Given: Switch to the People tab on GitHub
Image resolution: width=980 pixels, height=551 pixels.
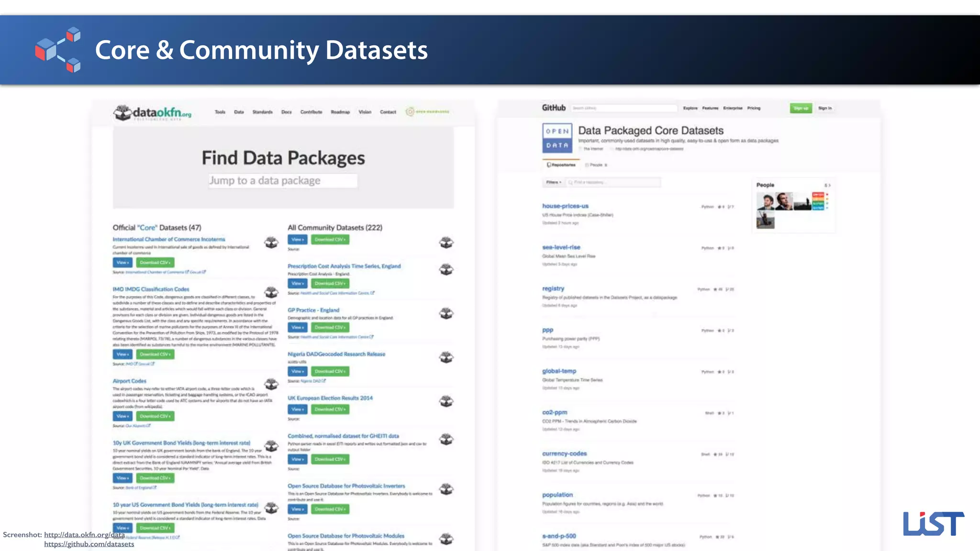Looking at the screenshot, I should pyautogui.click(x=596, y=165).
